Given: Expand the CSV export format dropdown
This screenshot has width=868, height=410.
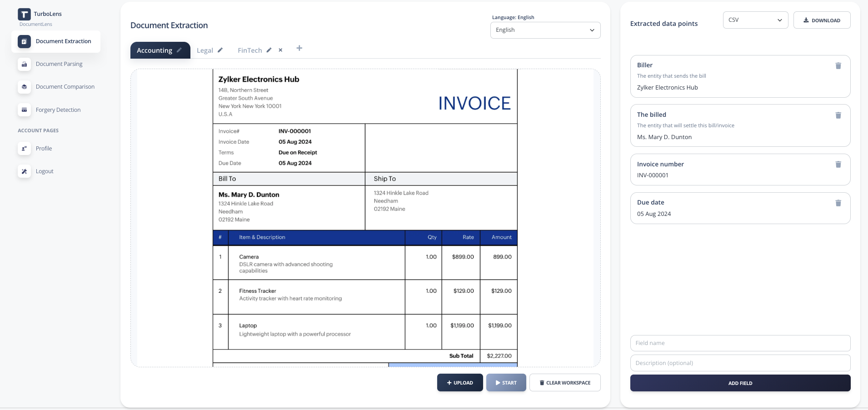Looking at the screenshot, I should tap(755, 20).
